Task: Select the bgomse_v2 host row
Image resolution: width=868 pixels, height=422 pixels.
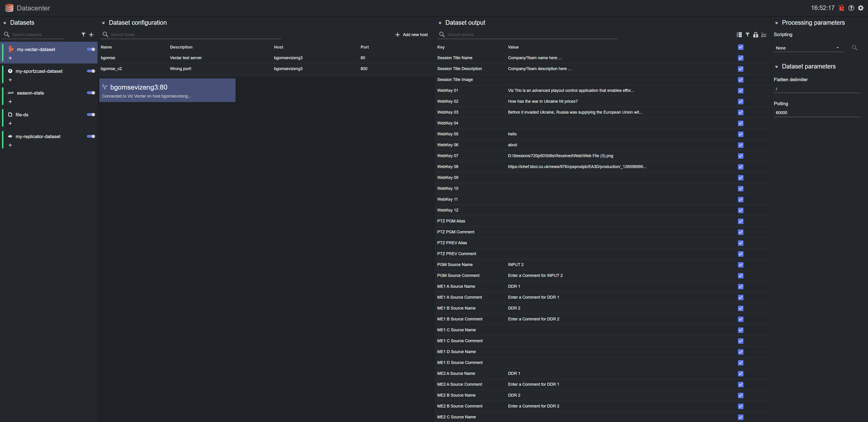Action: pyautogui.click(x=111, y=69)
